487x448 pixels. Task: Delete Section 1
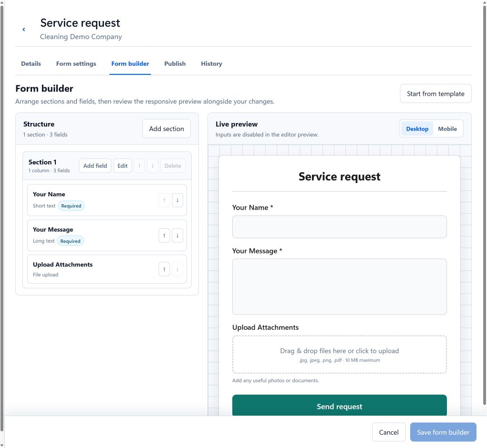tap(173, 166)
